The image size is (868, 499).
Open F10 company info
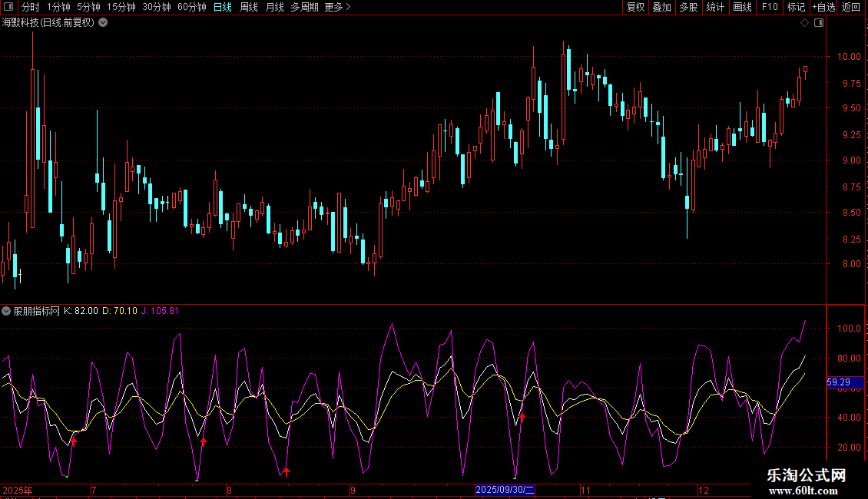pyautogui.click(x=769, y=7)
